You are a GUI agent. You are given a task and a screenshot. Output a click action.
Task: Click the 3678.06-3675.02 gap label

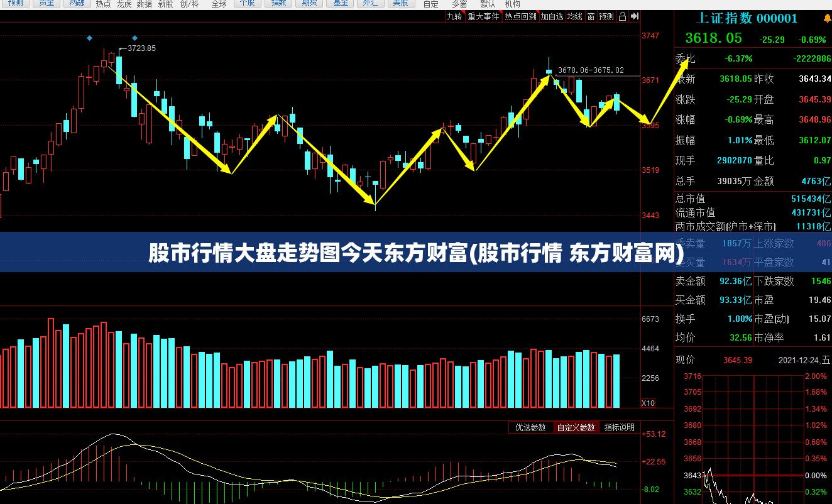[x=591, y=70]
